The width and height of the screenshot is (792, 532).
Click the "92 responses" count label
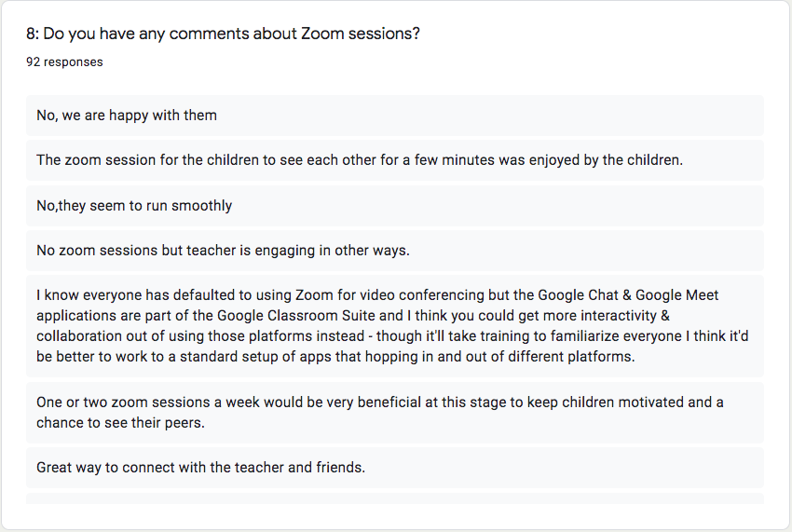[x=64, y=62]
